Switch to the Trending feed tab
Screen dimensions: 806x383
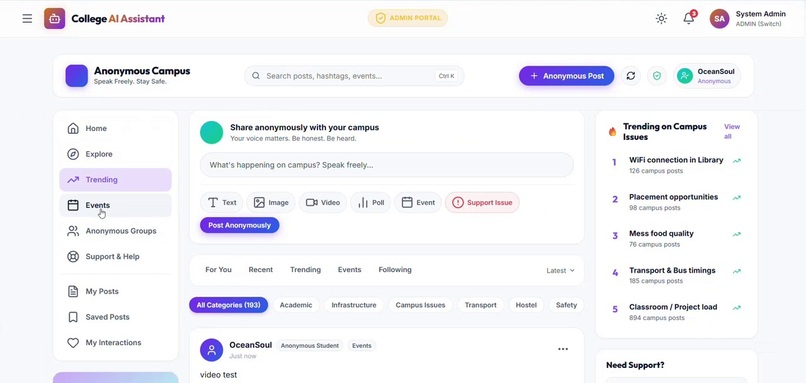(305, 270)
